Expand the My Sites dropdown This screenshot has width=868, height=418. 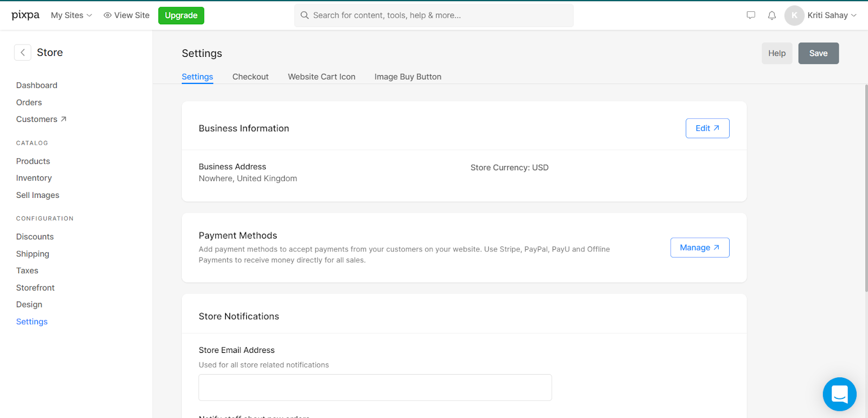pos(72,15)
